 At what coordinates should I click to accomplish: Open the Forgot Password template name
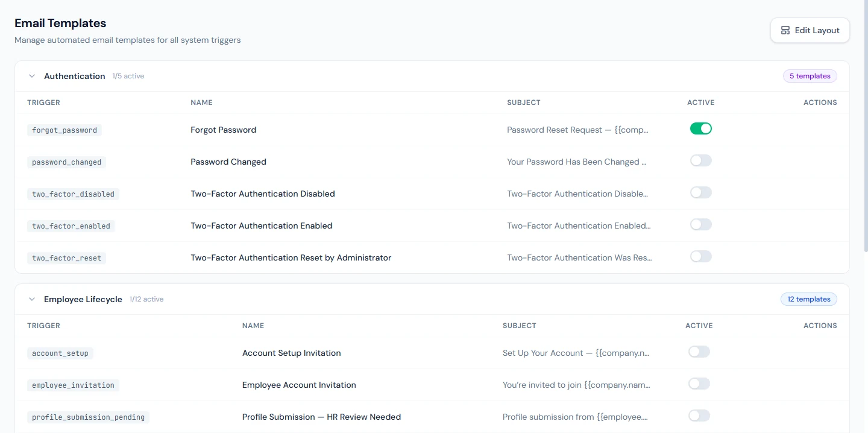(224, 130)
